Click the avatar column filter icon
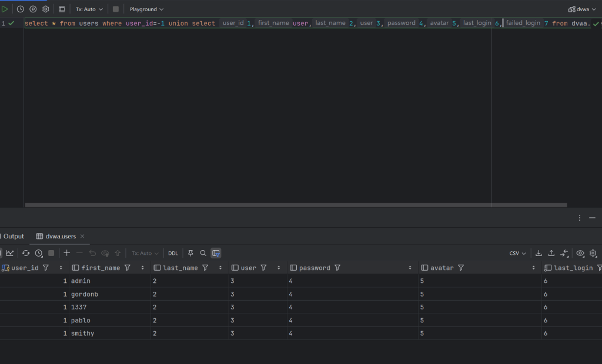 (461, 268)
